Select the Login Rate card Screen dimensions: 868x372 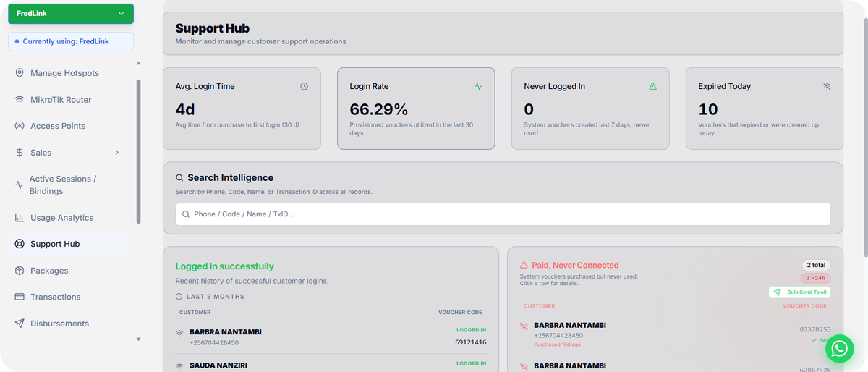[x=416, y=109]
